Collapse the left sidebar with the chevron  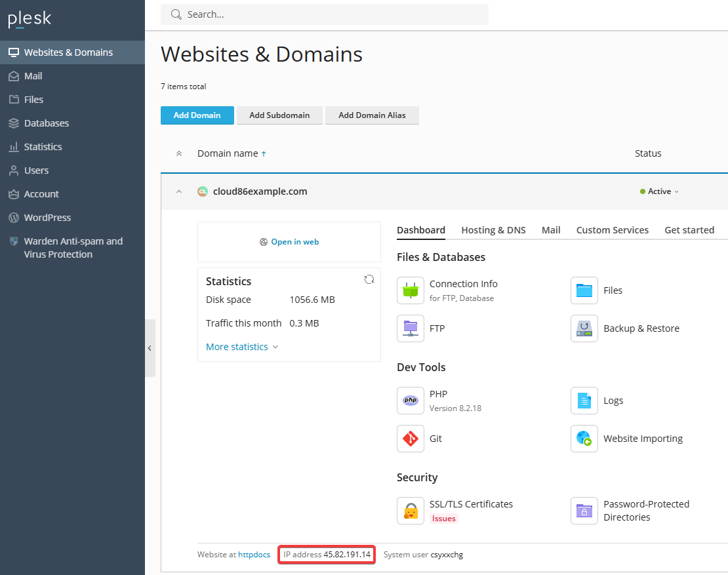coord(150,348)
